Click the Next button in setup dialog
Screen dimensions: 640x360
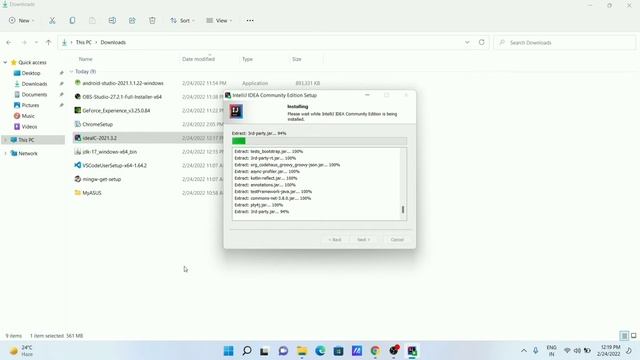[x=363, y=240]
